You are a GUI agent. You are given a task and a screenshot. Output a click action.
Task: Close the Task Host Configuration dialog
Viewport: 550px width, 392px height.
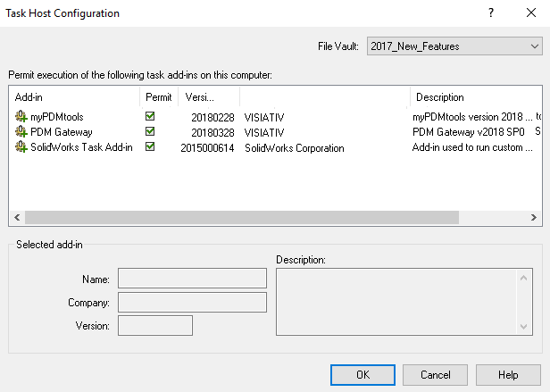531,13
